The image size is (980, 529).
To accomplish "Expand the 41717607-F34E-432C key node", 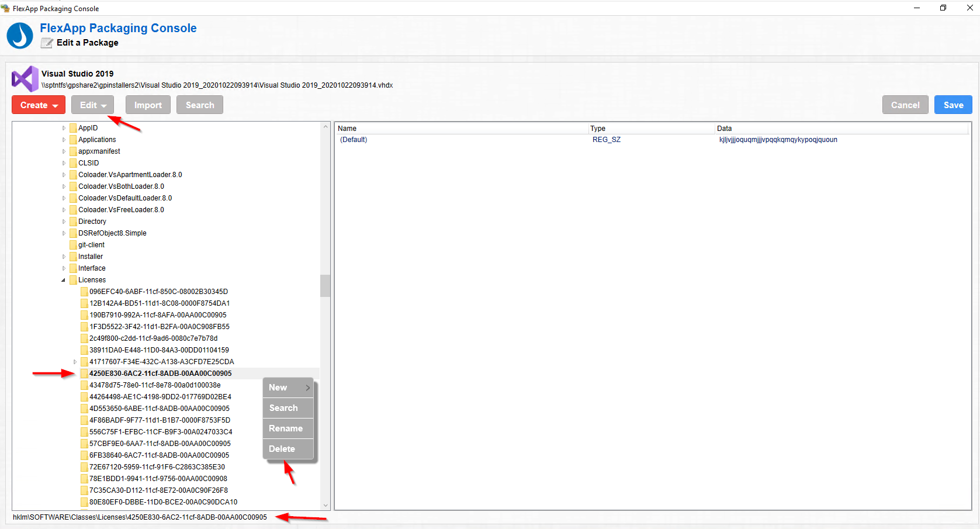I will coord(75,362).
